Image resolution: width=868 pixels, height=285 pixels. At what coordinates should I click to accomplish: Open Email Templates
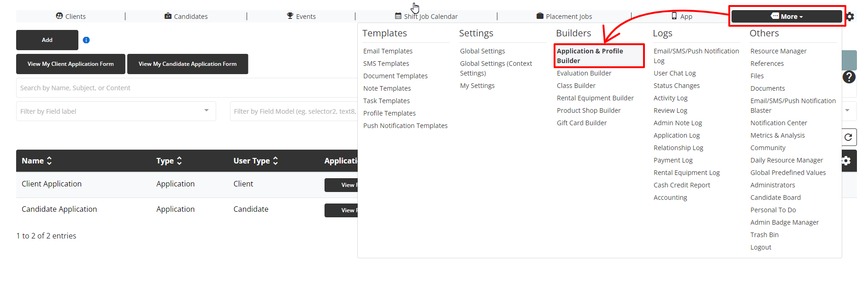[388, 51]
